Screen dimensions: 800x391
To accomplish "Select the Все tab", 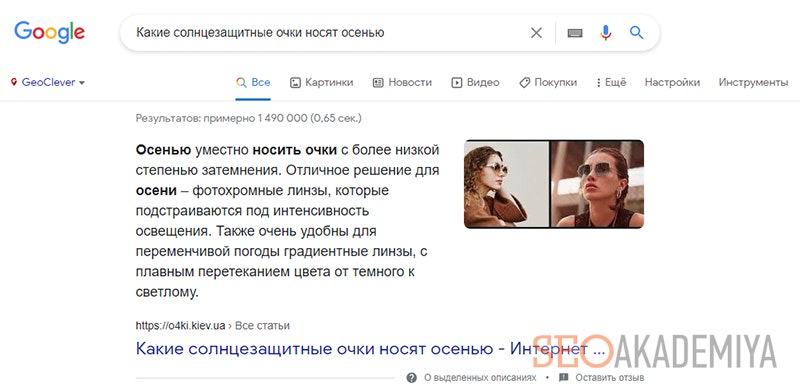I will tap(253, 83).
